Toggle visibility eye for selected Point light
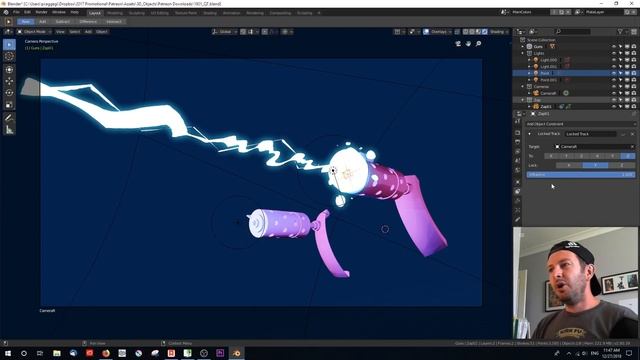 point(613,73)
